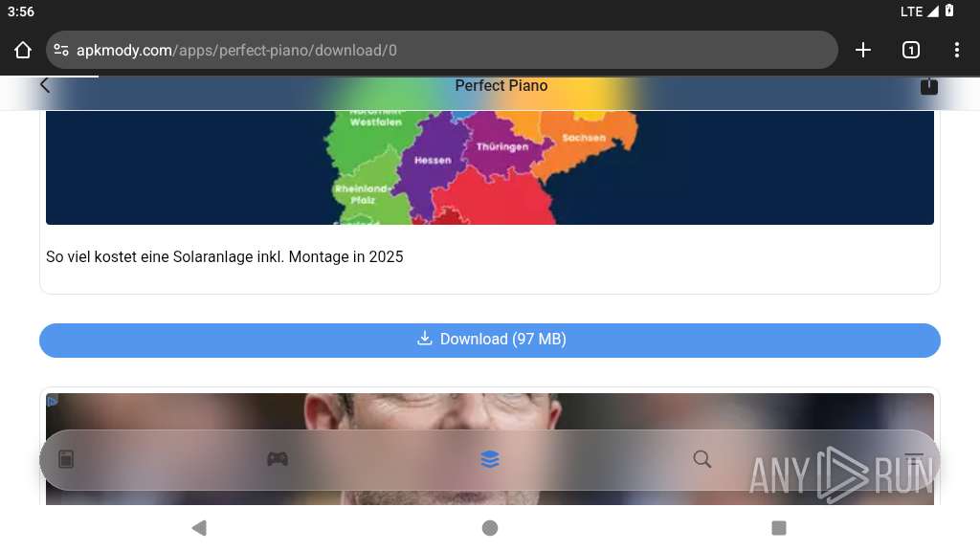Tap the browser home icon

[x=23, y=50]
